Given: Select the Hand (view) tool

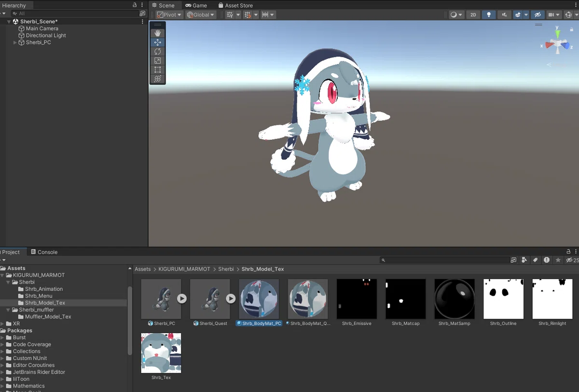Looking at the screenshot, I should [x=157, y=33].
